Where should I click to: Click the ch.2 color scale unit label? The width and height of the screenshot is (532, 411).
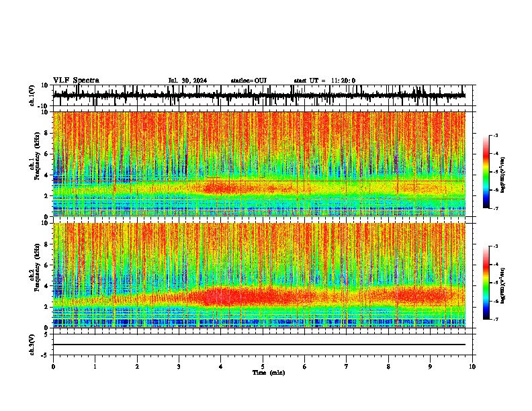502,285
